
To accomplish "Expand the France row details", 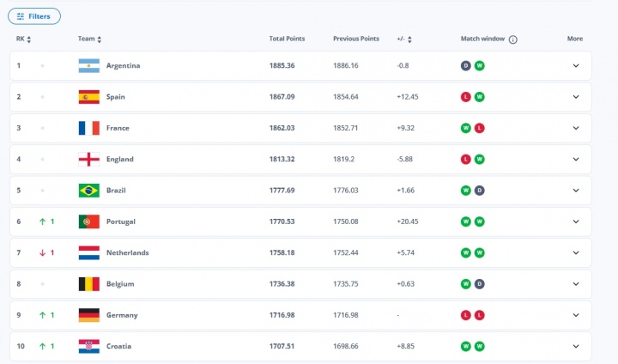I will click(576, 128).
